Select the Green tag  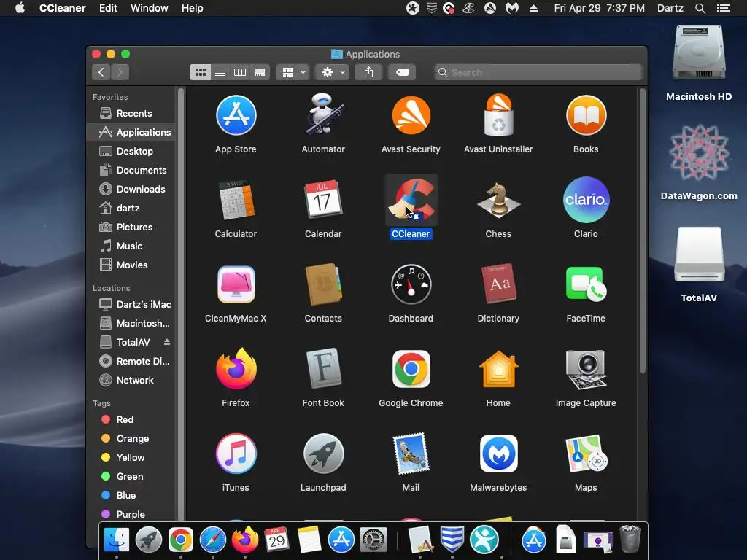131,476
